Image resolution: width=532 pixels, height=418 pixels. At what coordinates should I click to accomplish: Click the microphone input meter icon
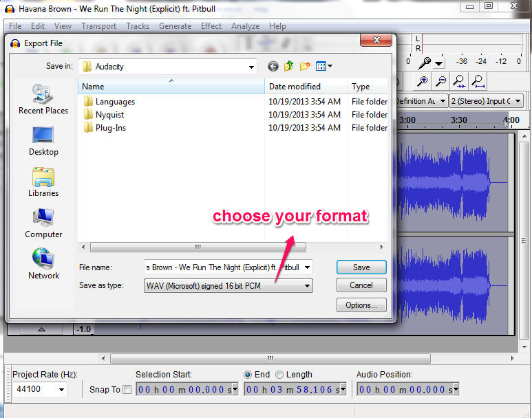424,63
